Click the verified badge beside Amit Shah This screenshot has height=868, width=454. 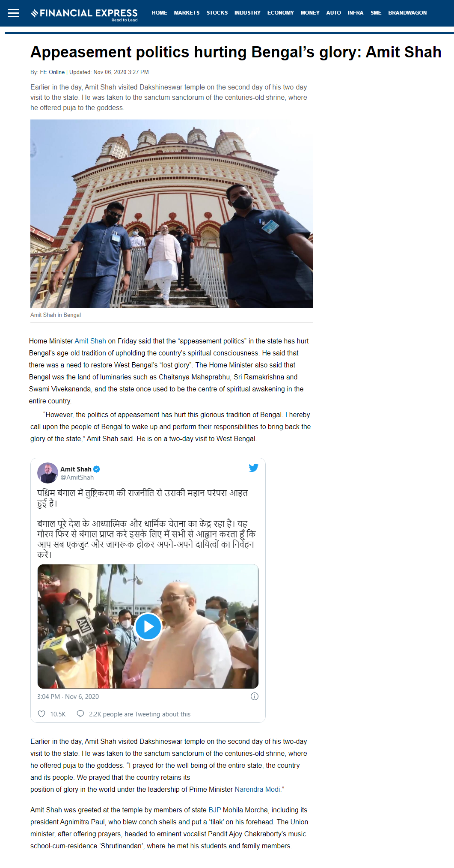pos(97,469)
